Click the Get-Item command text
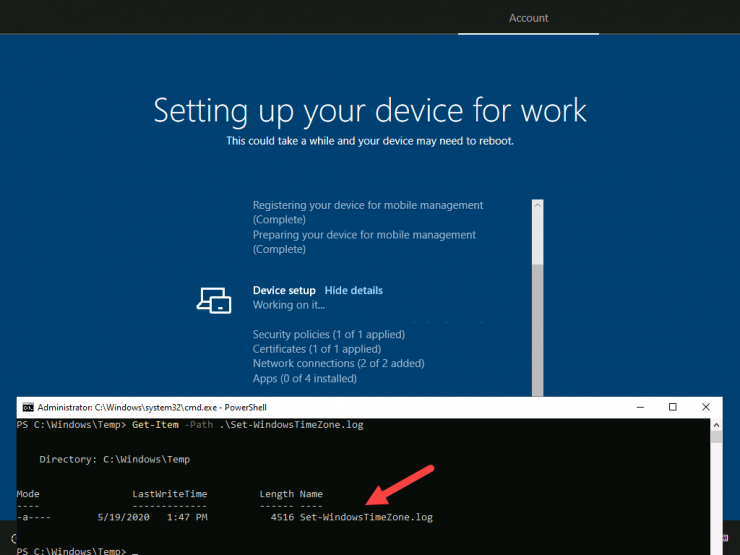Image resolution: width=740 pixels, height=555 pixels. 155,425
